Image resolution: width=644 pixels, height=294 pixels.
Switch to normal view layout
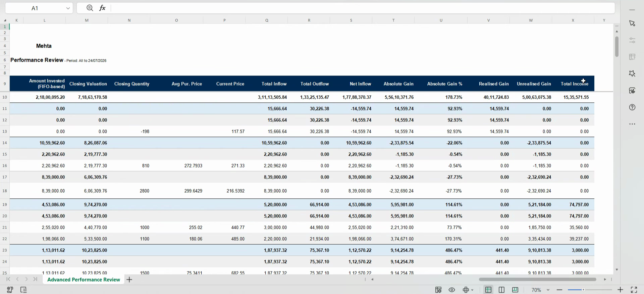click(x=488, y=290)
